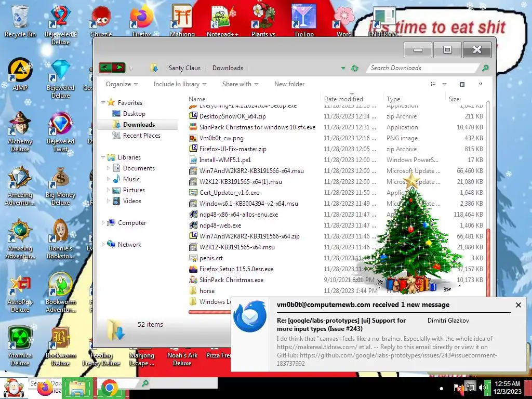
Task: Open the Include in library dropdown
Action: click(x=180, y=84)
